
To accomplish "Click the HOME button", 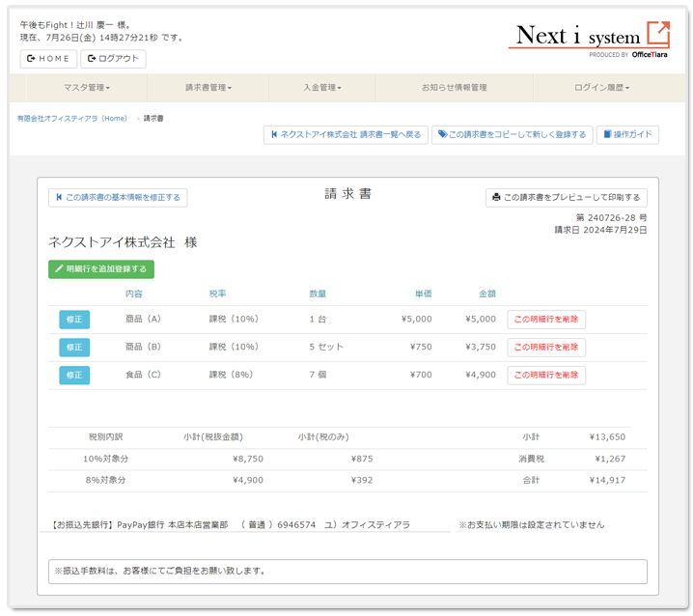I will click(48, 58).
